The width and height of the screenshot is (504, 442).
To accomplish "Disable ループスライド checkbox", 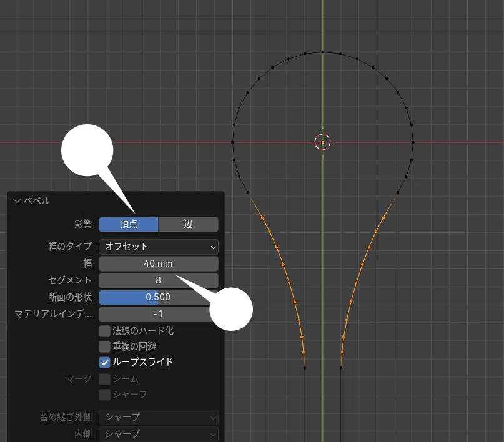I will [x=104, y=362].
